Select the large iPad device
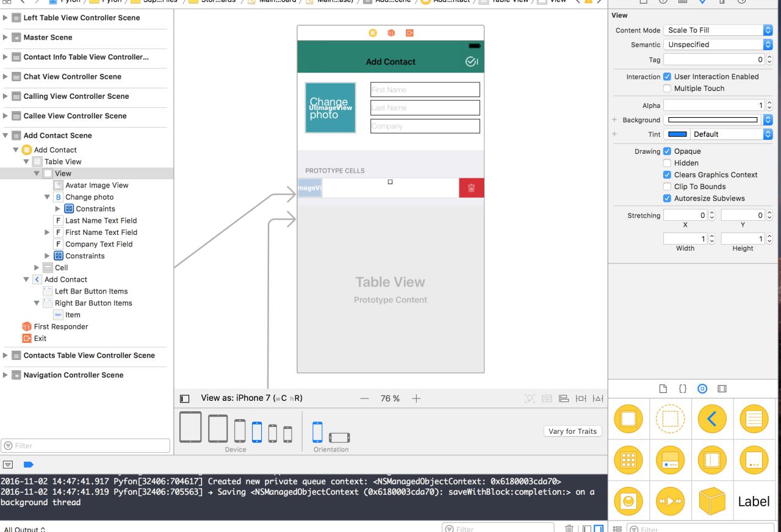This screenshot has height=532, width=781. [190, 428]
